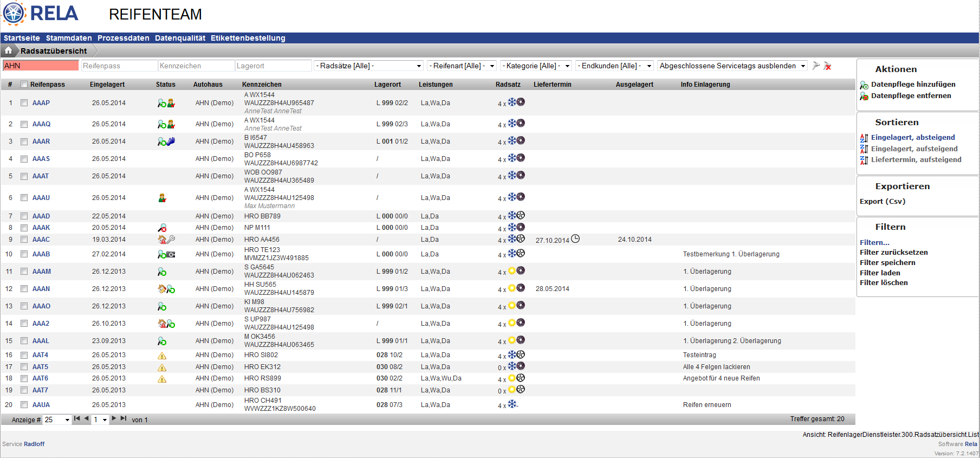Viewport: 980px width, 458px height.
Task: Toggle the select-all checkbox in table header
Action: (24, 85)
